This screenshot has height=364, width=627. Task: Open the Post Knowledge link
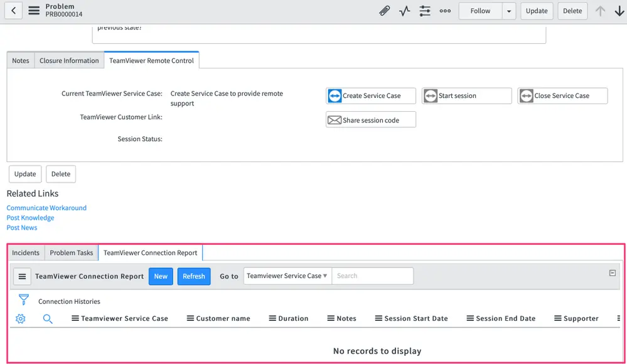tap(30, 218)
